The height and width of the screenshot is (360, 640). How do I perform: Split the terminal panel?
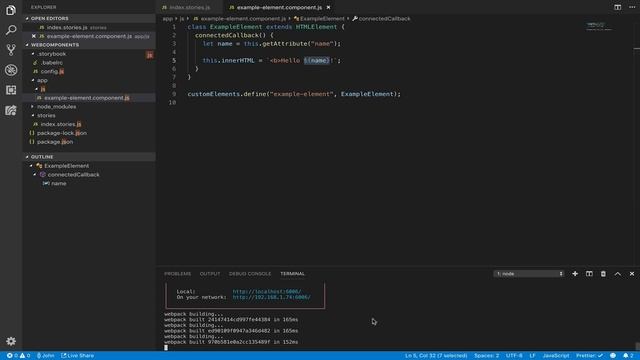tap(589, 273)
